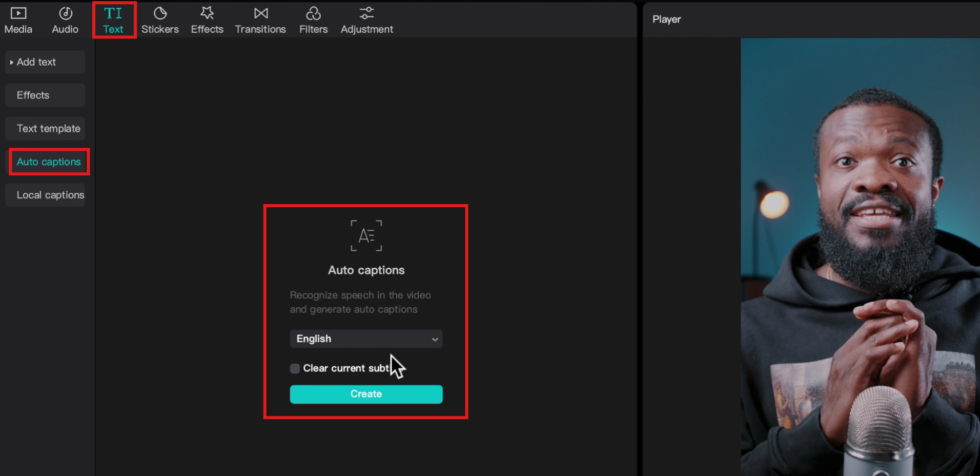Open the Audio tab

click(x=65, y=21)
